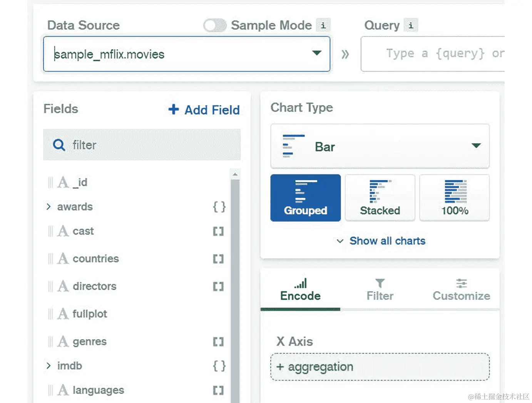Viewport: 532px width, 403px height.
Task: Choose the 100% stacked bar option
Action: pyautogui.click(x=455, y=198)
